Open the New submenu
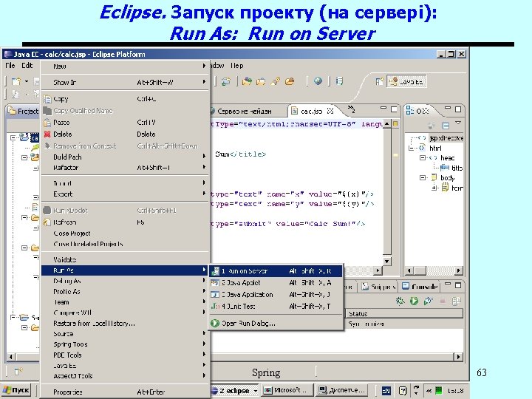This screenshot has width=532, height=399. 125,66
